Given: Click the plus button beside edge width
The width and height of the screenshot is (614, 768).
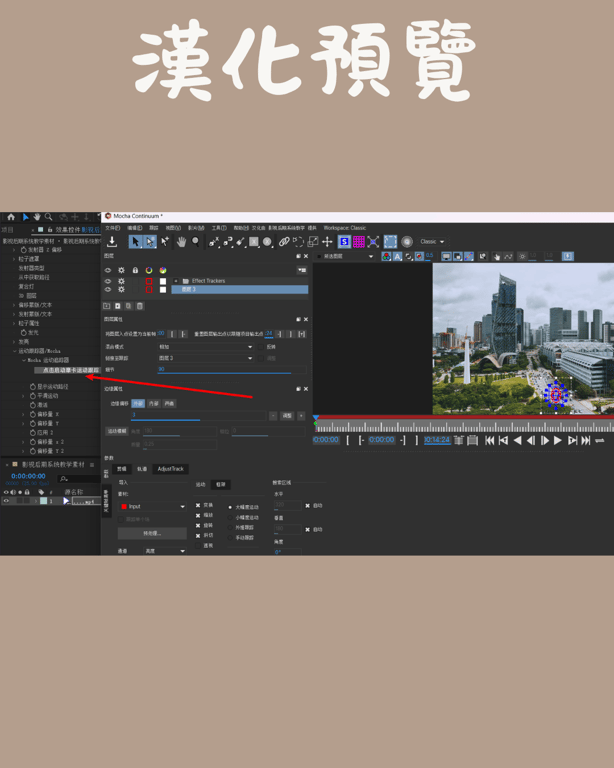Looking at the screenshot, I should point(301,416).
